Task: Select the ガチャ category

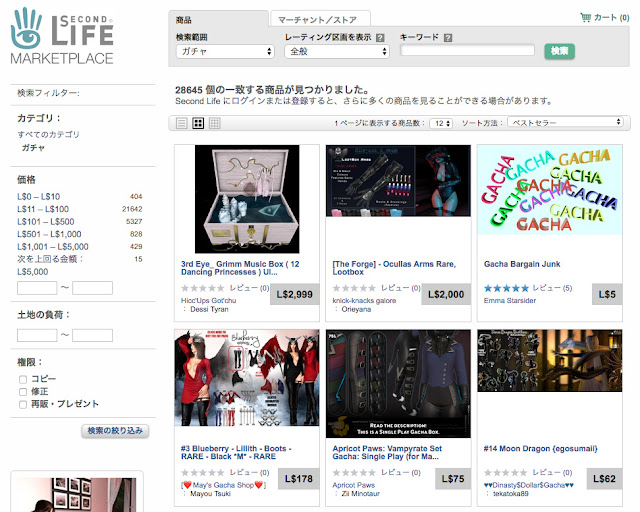Action: coord(33,147)
